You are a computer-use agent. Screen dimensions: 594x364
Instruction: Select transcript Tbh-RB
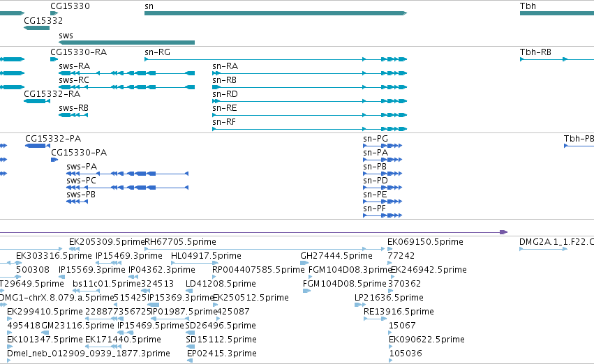557,59
